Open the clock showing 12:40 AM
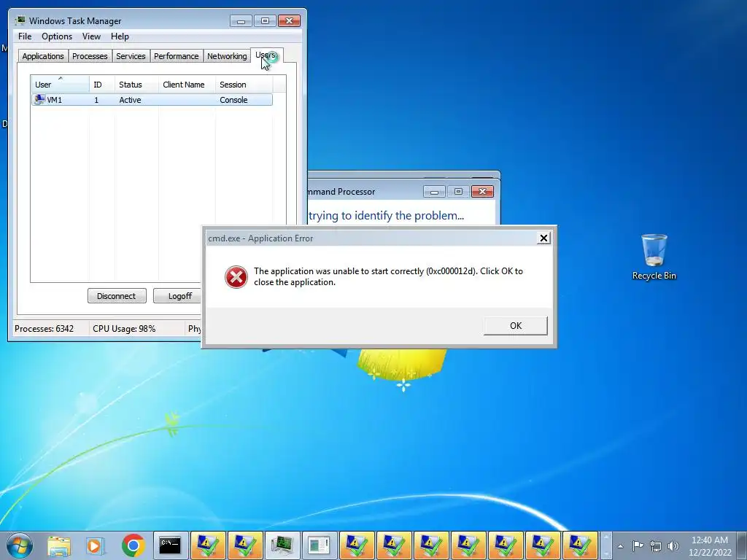 710,546
